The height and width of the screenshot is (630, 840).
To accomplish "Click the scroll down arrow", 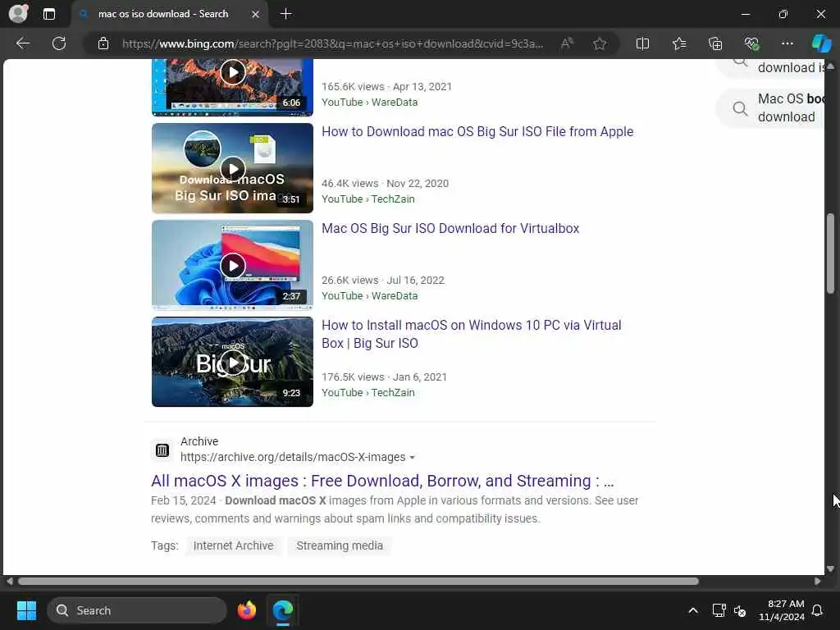I will (830, 569).
